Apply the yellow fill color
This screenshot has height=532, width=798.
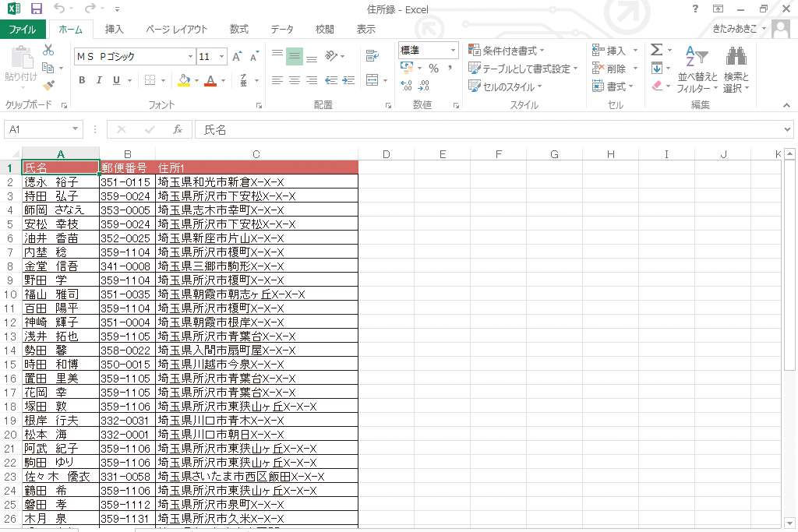[184, 80]
